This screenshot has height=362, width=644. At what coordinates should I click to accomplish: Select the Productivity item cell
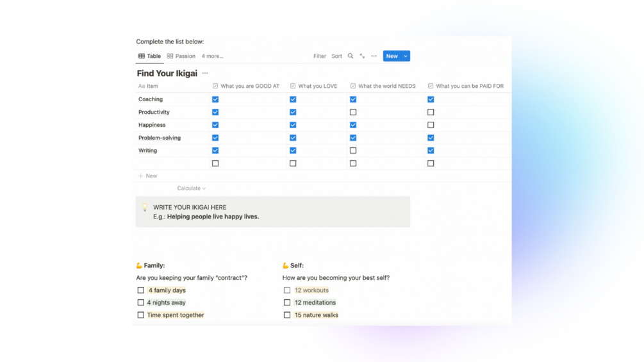pyautogui.click(x=172, y=112)
